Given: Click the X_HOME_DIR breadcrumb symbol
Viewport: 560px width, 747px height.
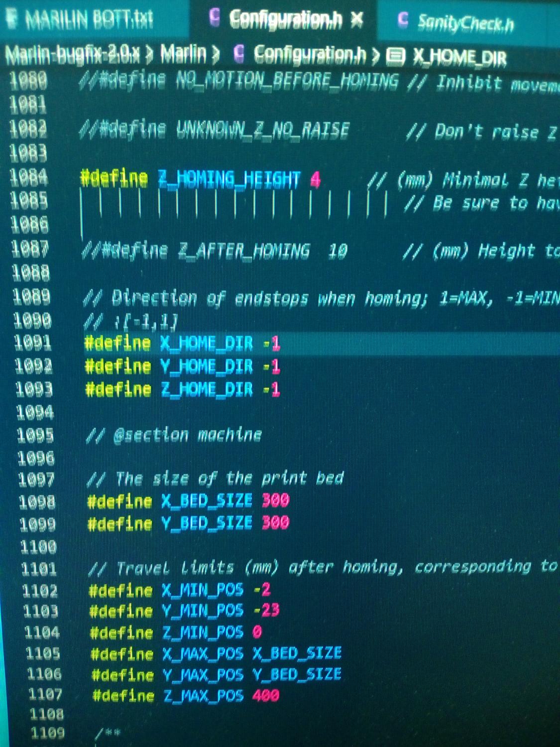Looking at the screenshot, I should coord(459,58).
